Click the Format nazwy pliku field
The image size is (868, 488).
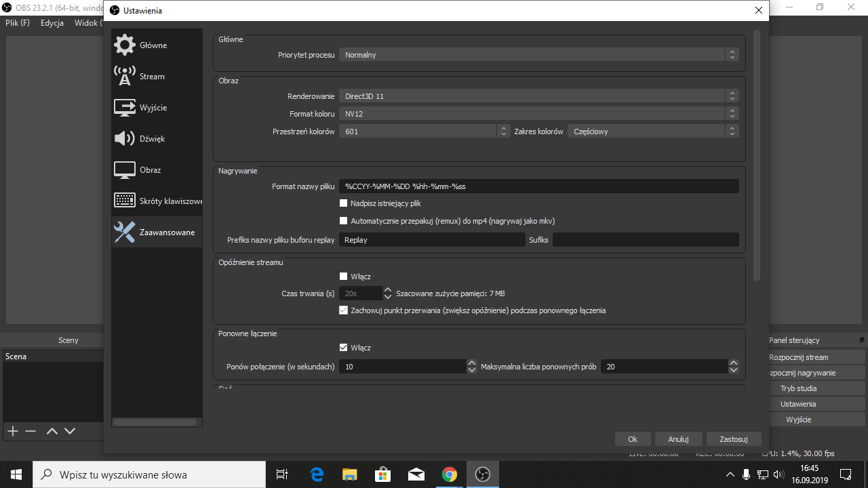[x=539, y=186]
